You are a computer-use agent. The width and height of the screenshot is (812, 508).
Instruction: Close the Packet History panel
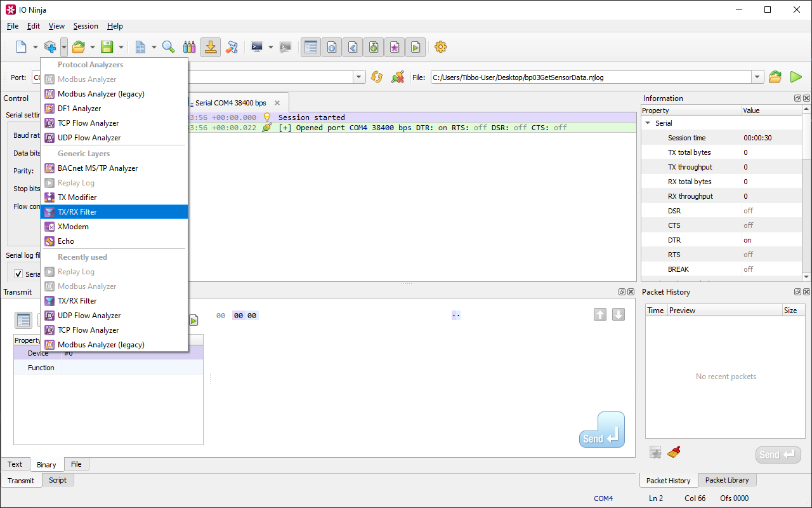pyautogui.click(x=806, y=292)
